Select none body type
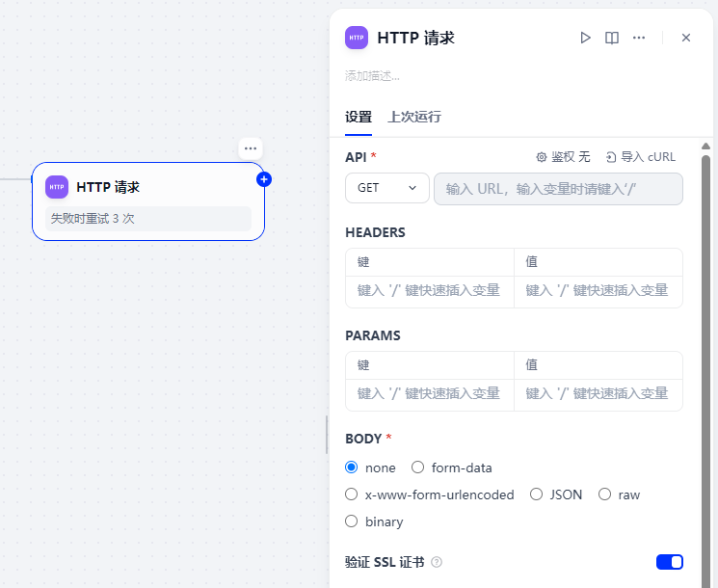Viewport: 718px width, 588px height. coord(351,468)
